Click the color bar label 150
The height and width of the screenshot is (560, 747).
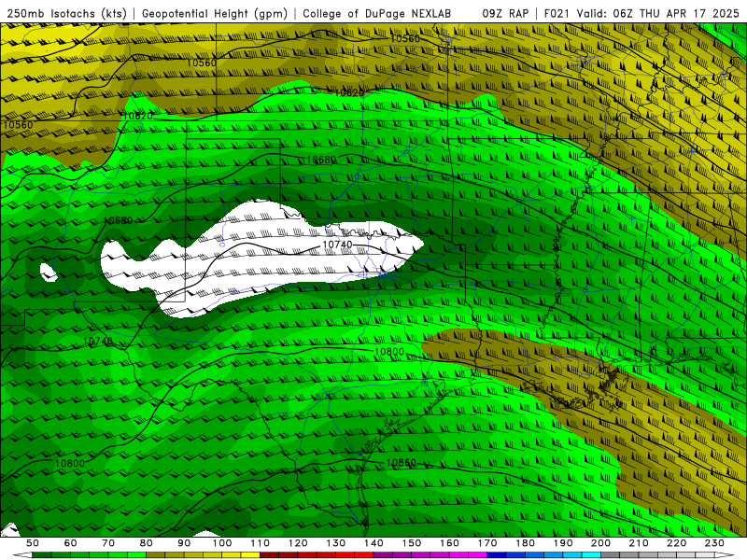tap(412, 543)
